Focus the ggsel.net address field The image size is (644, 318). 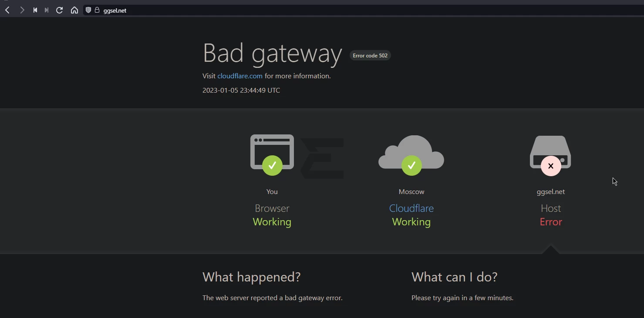[x=364, y=10]
